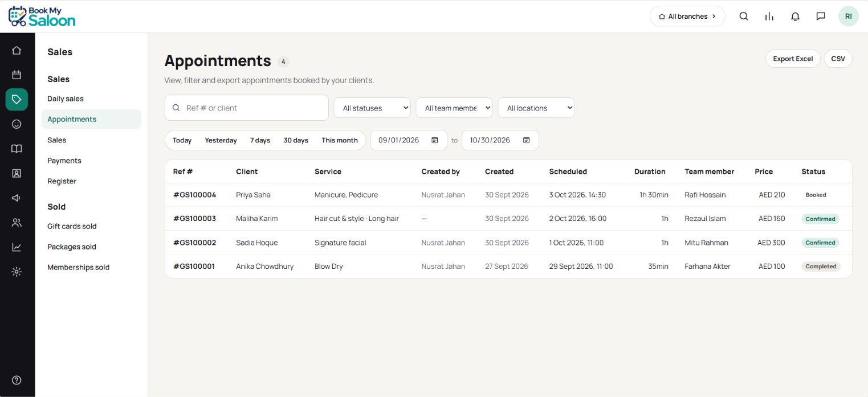This screenshot has width=868, height=397.
Task: Open the people group icon in the sidebar
Action: 17,223
